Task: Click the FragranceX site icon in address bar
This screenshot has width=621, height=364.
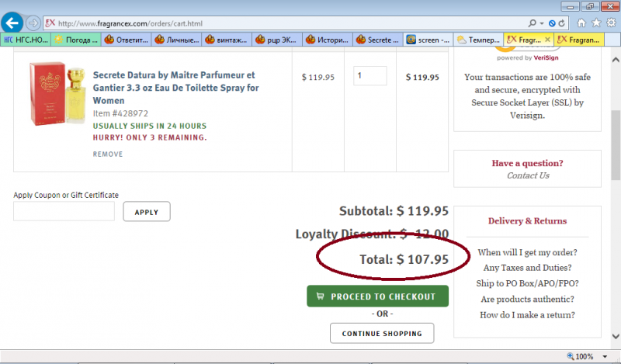Action: pyautogui.click(x=50, y=23)
